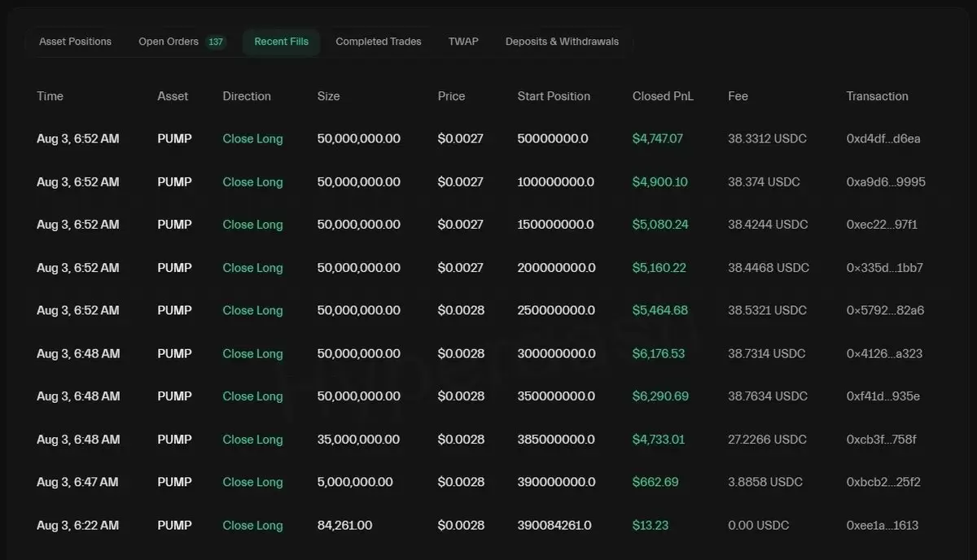Open transaction link 0xee1a...1613

pos(883,525)
